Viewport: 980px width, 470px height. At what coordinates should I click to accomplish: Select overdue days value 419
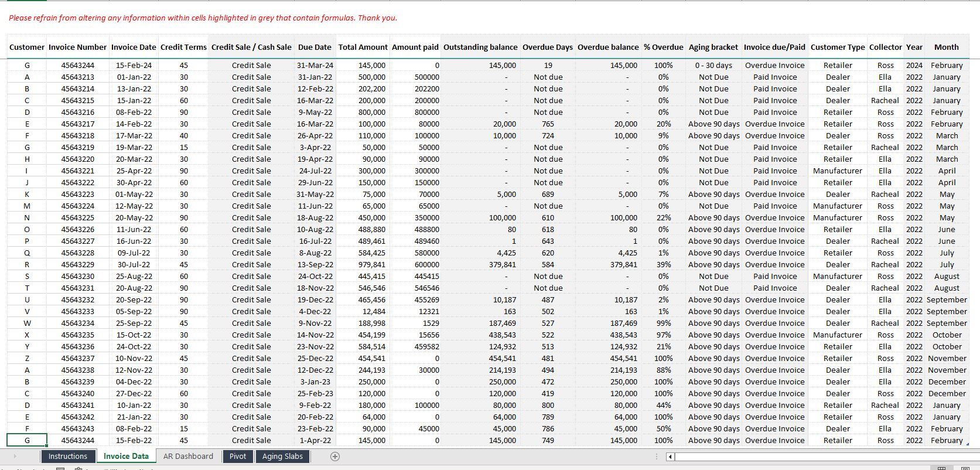click(x=548, y=393)
